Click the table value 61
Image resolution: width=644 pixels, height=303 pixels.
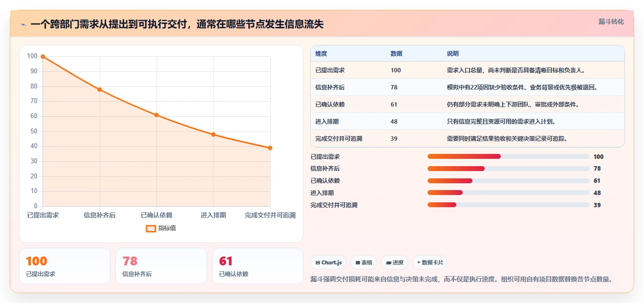(x=394, y=105)
